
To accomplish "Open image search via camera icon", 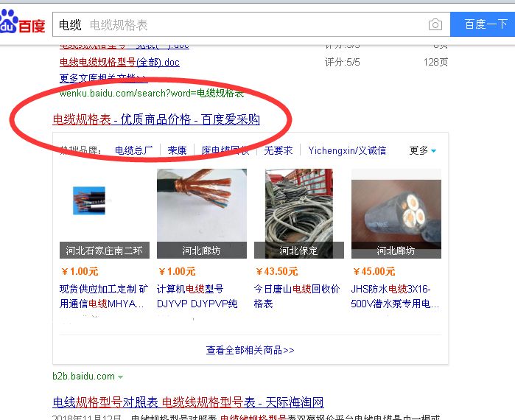I will click(x=435, y=24).
